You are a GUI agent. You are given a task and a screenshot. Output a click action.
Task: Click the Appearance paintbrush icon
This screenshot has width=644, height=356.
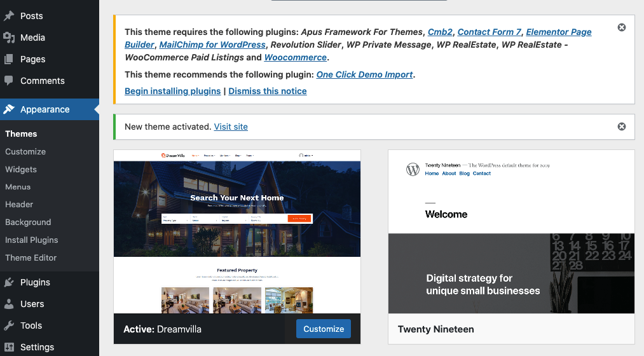(9, 109)
